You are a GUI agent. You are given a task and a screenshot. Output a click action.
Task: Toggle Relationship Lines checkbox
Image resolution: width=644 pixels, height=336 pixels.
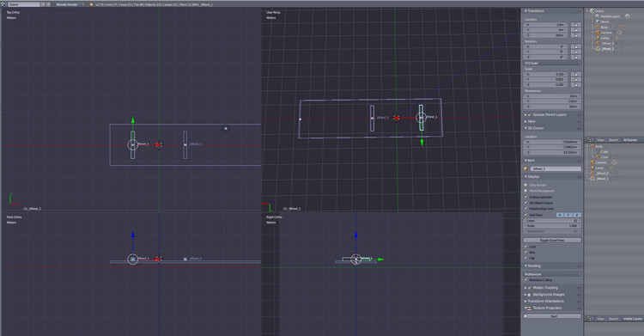(x=526, y=209)
